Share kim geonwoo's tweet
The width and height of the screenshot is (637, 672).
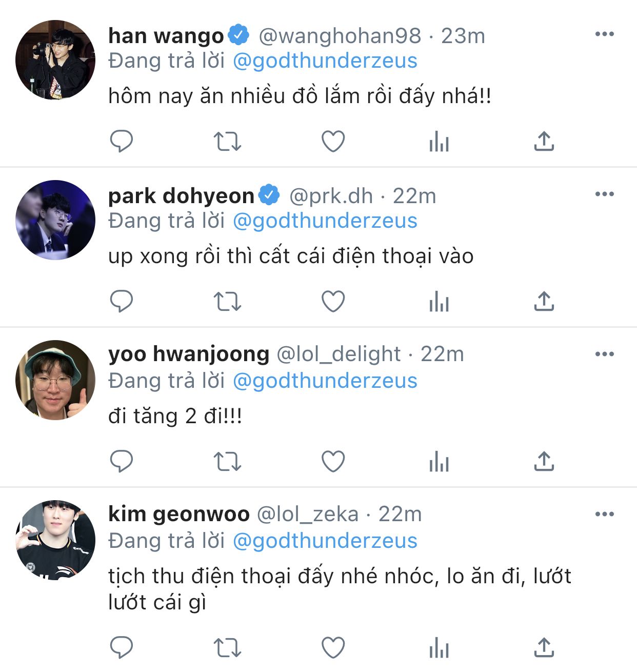tap(544, 648)
